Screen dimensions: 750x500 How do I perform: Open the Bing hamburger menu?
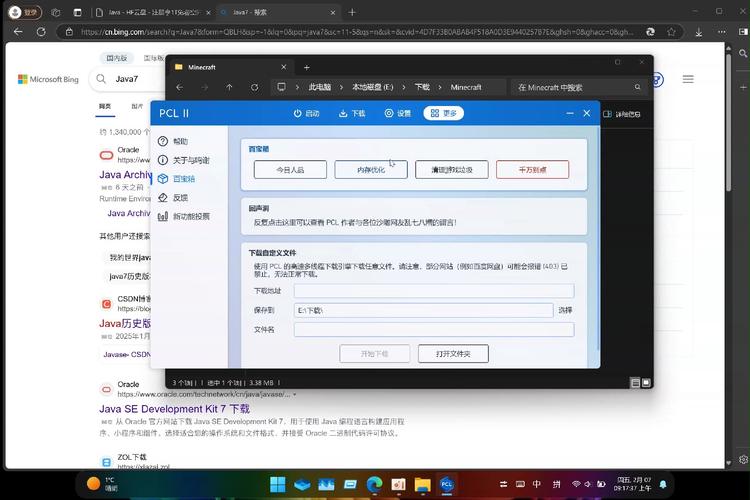click(x=688, y=79)
